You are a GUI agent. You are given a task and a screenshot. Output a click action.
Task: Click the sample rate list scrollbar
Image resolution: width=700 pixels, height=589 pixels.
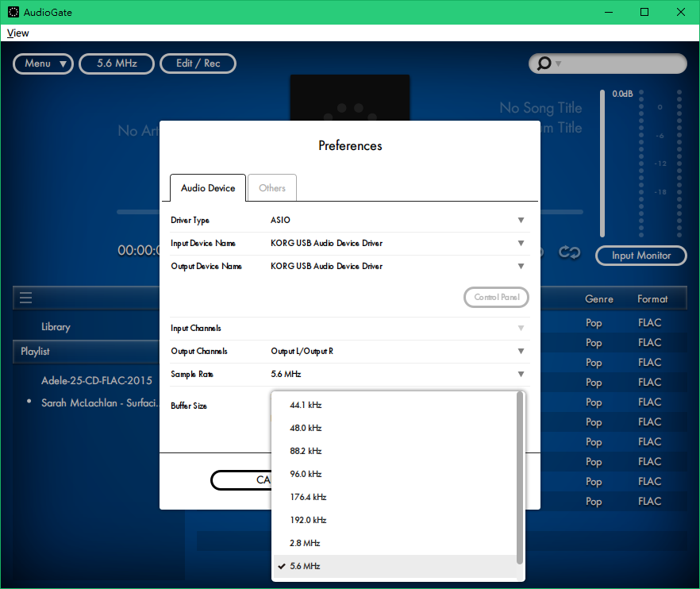click(519, 478)
